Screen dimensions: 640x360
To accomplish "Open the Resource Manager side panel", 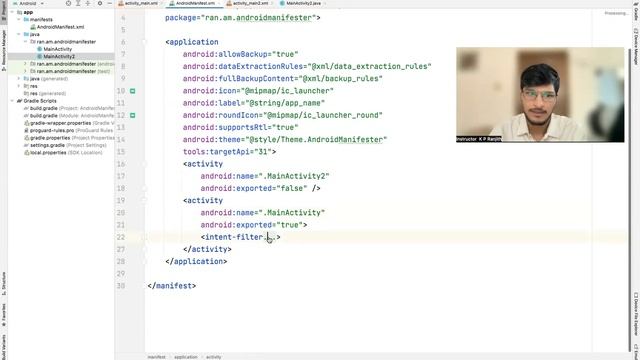I will [x=4, y=50].
